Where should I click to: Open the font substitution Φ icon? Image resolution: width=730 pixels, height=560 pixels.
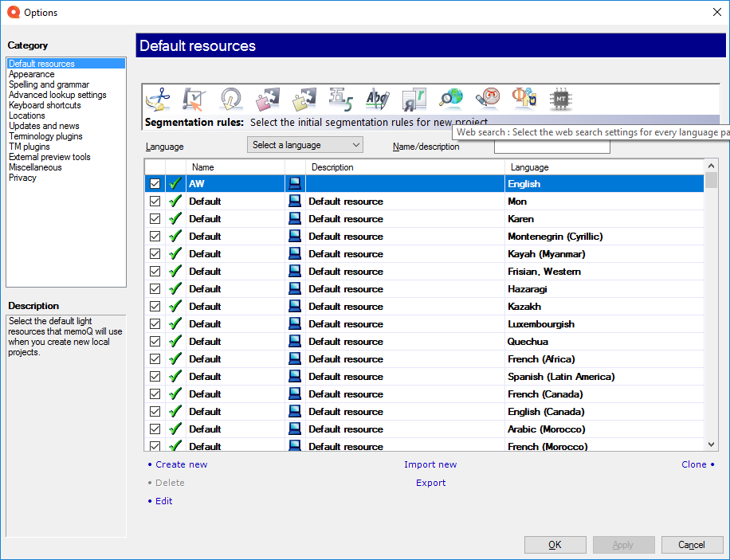pos(524,100)
